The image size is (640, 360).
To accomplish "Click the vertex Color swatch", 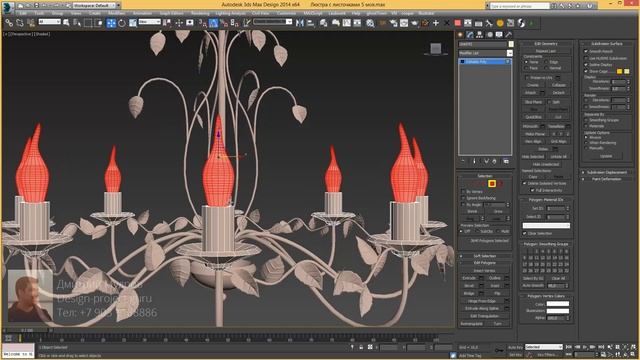I will [558, 304].
